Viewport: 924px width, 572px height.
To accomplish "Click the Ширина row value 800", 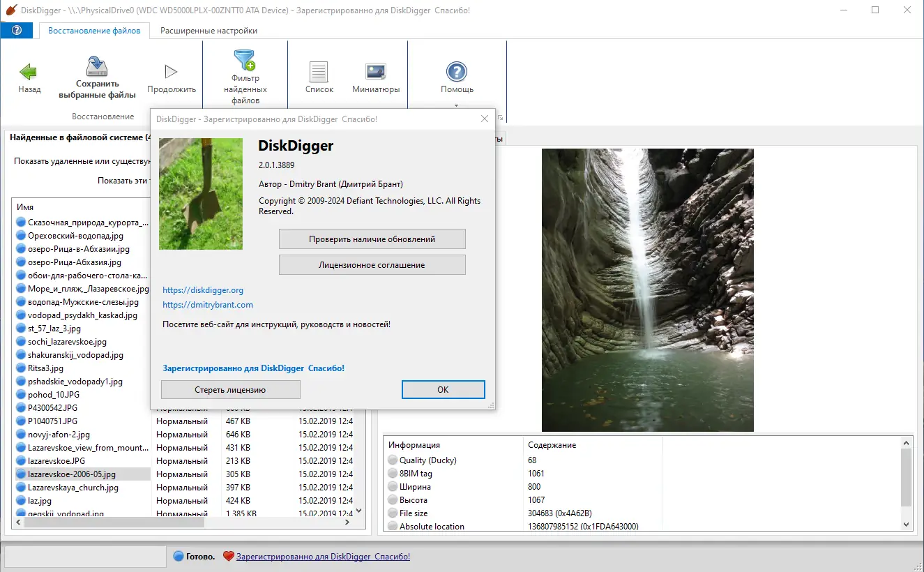I will pyautogui.click(x=534, y=487).
